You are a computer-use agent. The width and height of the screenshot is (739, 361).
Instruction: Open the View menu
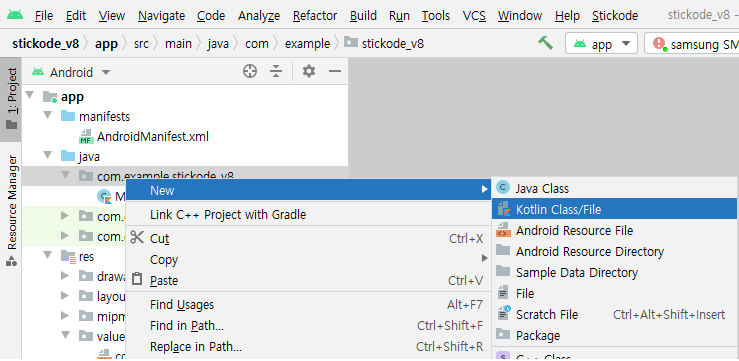(112, 16)
